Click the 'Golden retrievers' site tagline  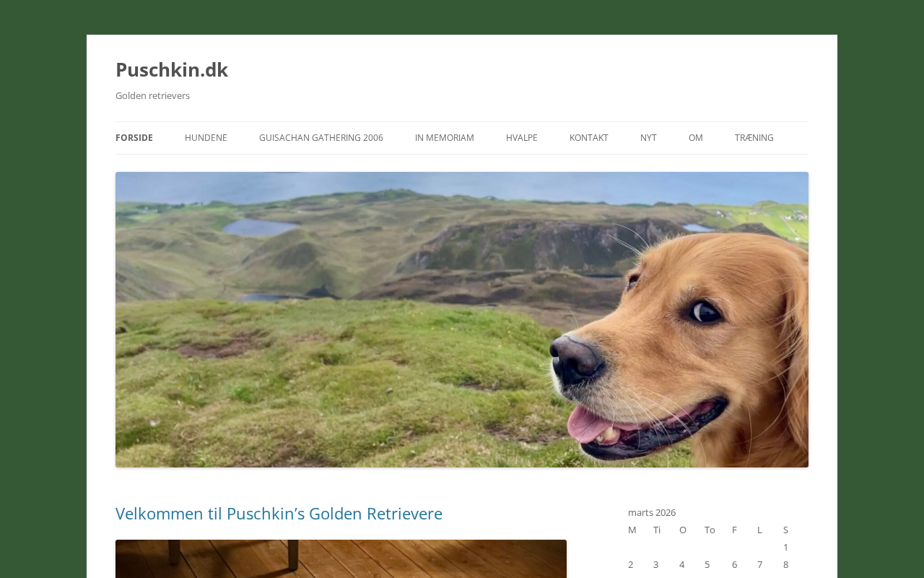(x=153, y=95)
